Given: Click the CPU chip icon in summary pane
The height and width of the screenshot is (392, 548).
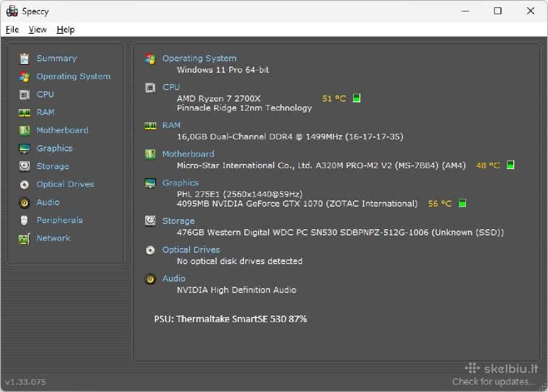Looking at the screenshot, I should click(x=150, y=87).
